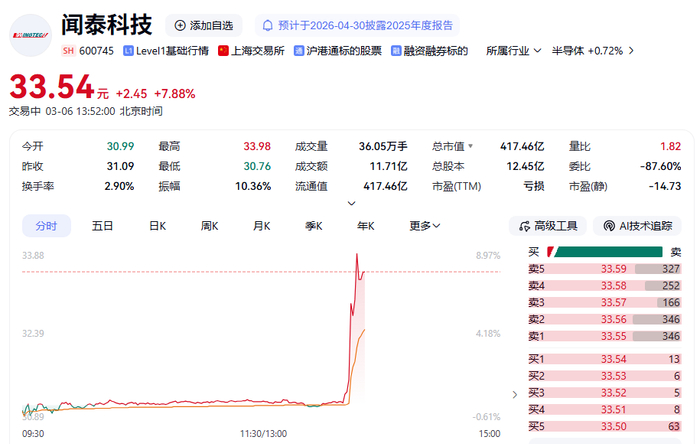Viewport: 700px width, 444px height.
Task: Click the China flag icon
Action: pos(223,51)
